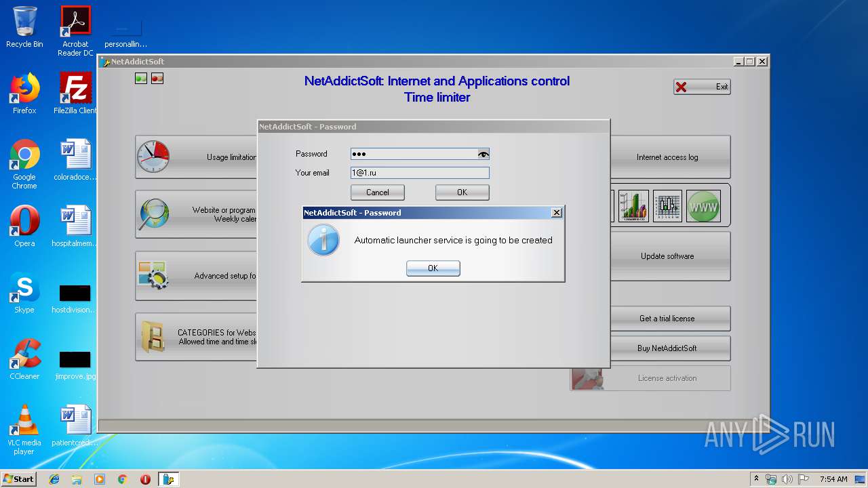
Task: Open volume control in system tray
Action: [x=787, y=479]
